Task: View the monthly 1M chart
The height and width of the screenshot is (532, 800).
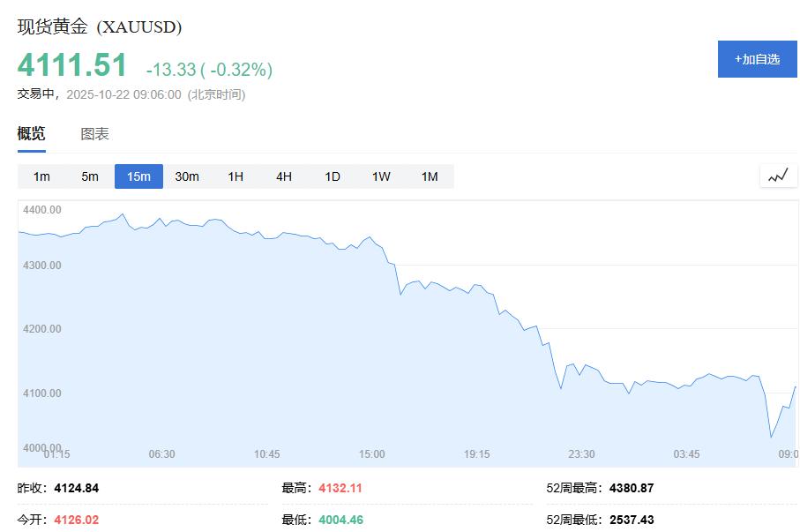Action: pos(430,176)
